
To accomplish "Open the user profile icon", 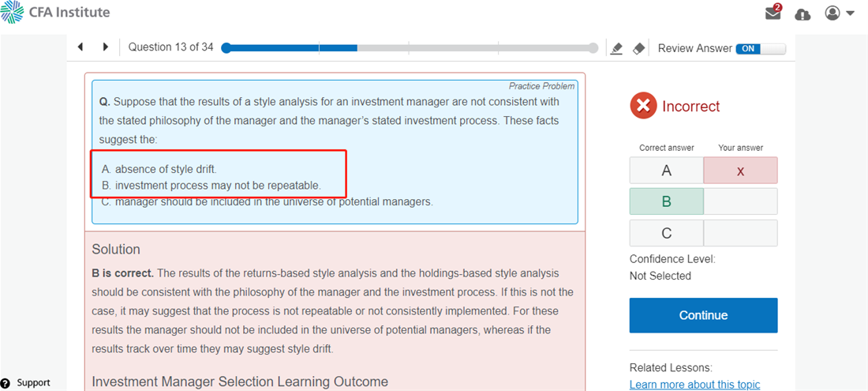I will pyautogui.click(x=832, y=13).
